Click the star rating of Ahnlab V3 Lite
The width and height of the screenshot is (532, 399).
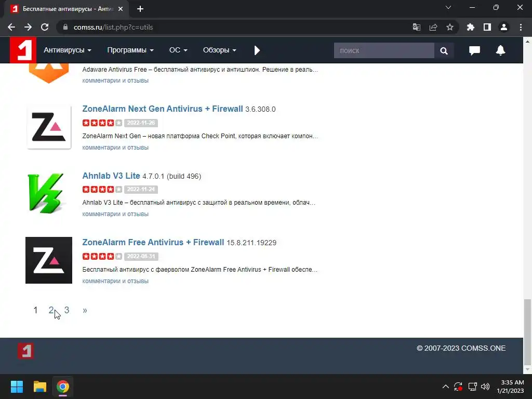[x=102, y=189]
